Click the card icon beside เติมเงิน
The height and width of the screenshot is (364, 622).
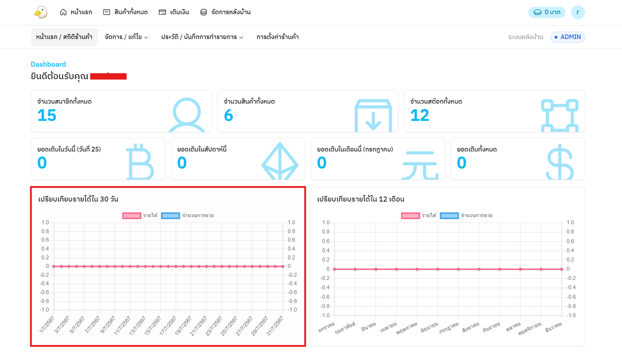pyautogui.click(x=162, y=12)
